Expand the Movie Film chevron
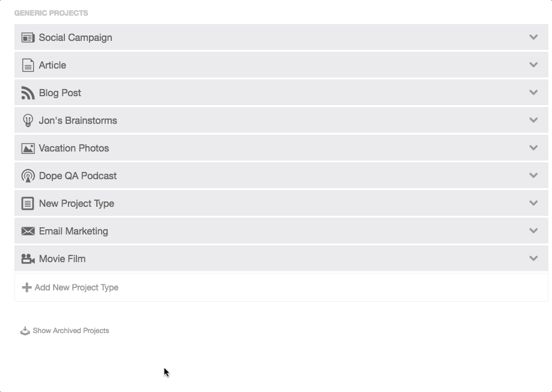Image resolution: width=552 pixels, height=392 pixels. pos(533,259)
